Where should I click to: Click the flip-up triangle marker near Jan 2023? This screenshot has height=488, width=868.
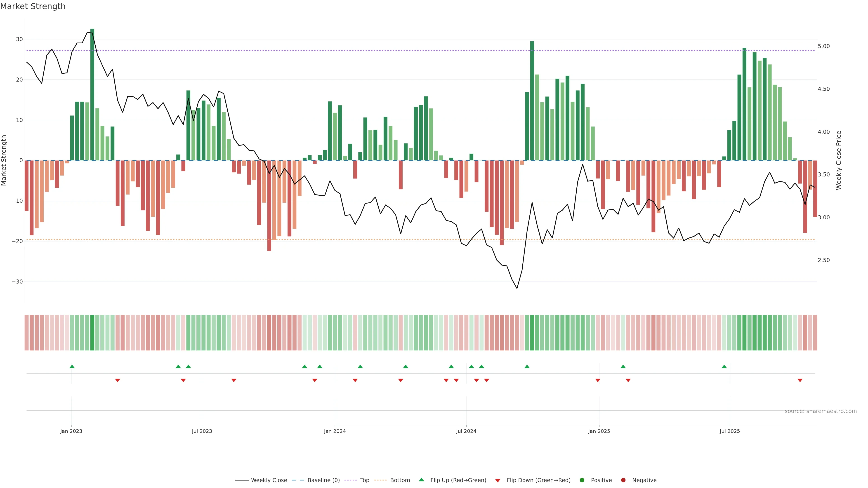coord(72,366)
